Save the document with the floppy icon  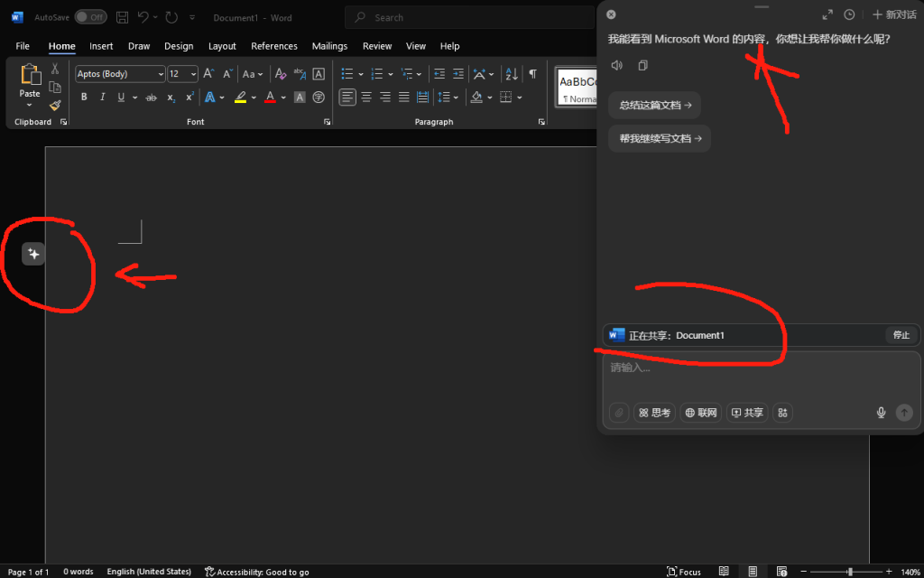click(x=122, y=18)
